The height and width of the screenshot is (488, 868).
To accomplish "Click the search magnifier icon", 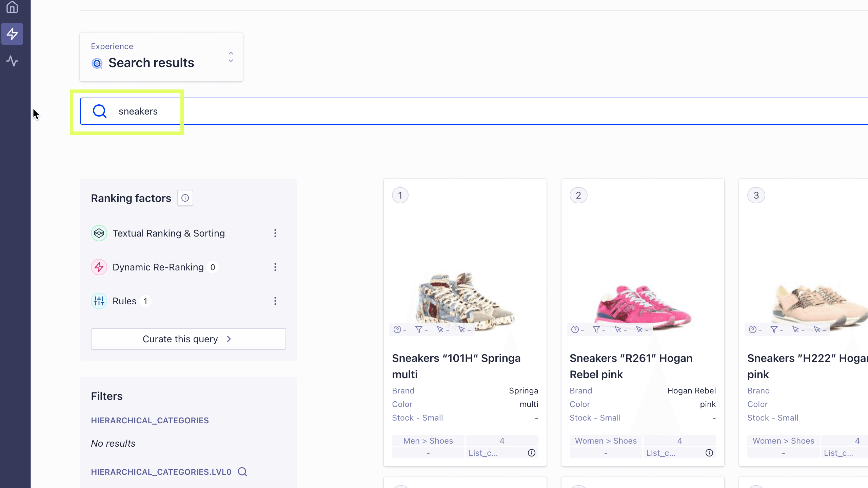I will (x=100, y=111).
